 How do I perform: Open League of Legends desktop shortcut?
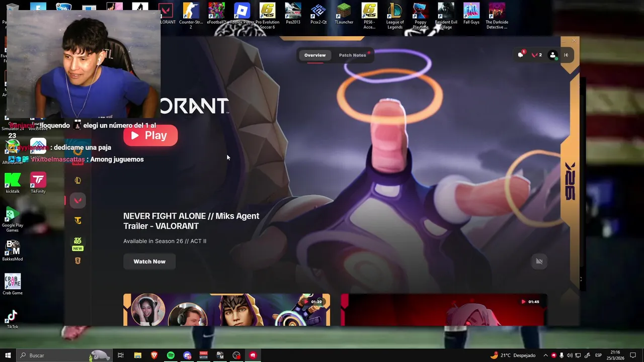tap(395, 16)
